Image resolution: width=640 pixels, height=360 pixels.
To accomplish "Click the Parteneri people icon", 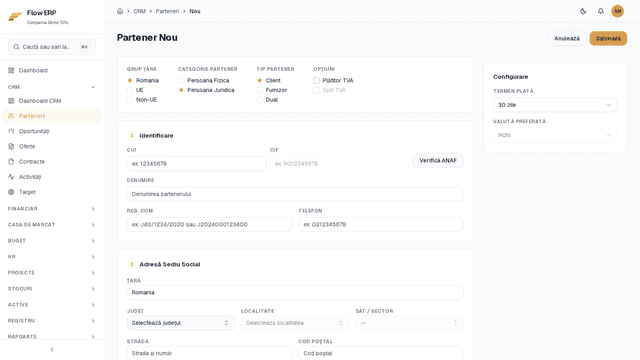I will point(11,116).
